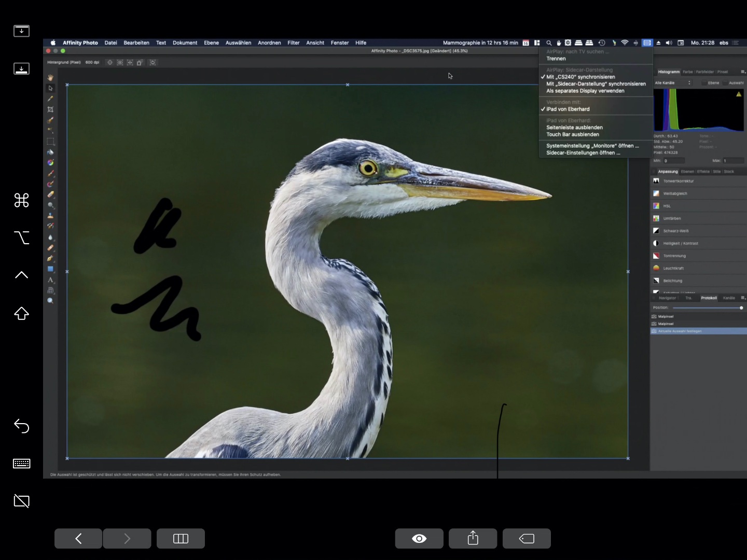Screen dimensions: 747x560
Task: Switch to the Ebenen tab
Action: pyautogui.click(x=687, y=172)
